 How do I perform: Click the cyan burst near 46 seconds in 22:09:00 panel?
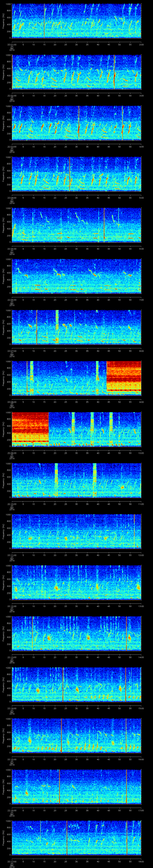[111, 429]
